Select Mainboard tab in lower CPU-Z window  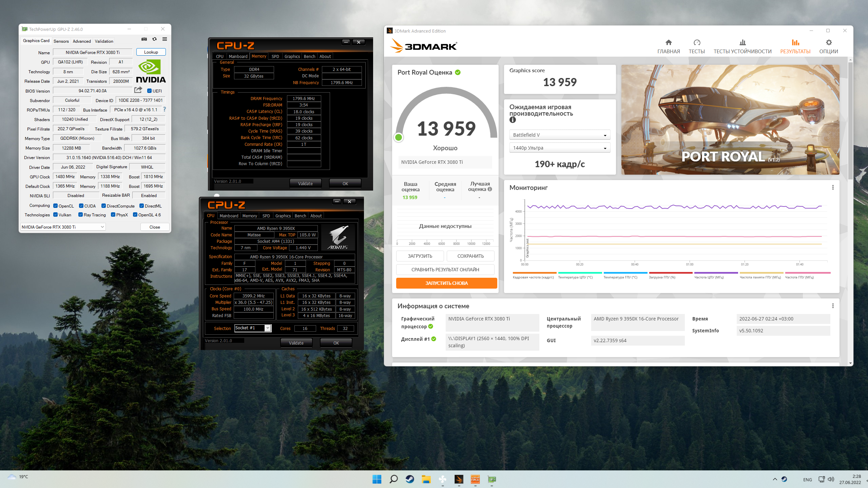pos(229,216)
